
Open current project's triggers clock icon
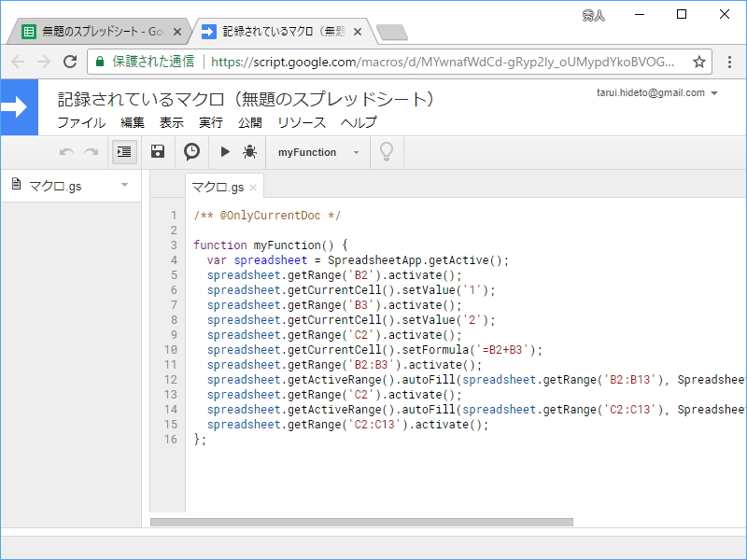(191, 152)
